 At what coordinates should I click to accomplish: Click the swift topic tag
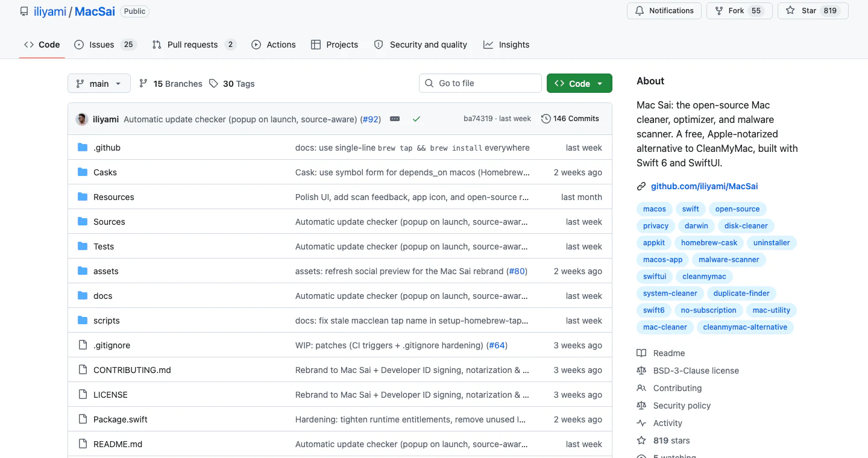tap(691, 209)
